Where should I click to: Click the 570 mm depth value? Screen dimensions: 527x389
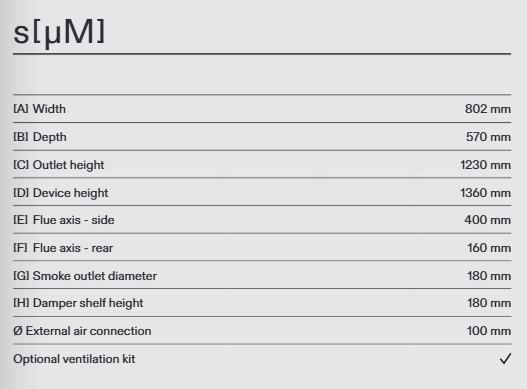pos(488,137)
